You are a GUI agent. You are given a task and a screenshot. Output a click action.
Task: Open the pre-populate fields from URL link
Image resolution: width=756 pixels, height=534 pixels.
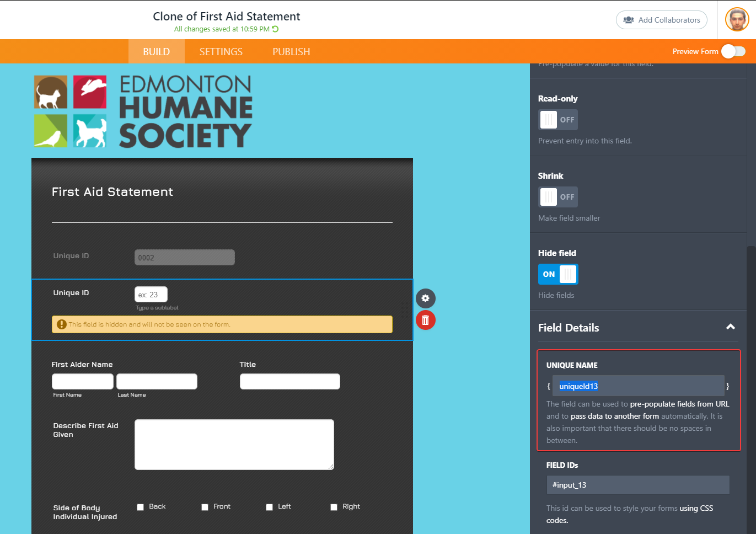click(x=679, y=404)
